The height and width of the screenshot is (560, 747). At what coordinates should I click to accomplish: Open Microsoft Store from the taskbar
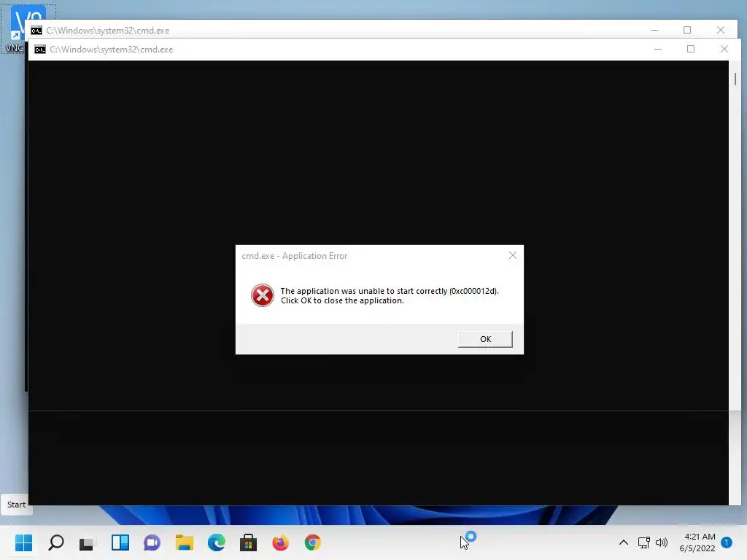pos(248,542)
